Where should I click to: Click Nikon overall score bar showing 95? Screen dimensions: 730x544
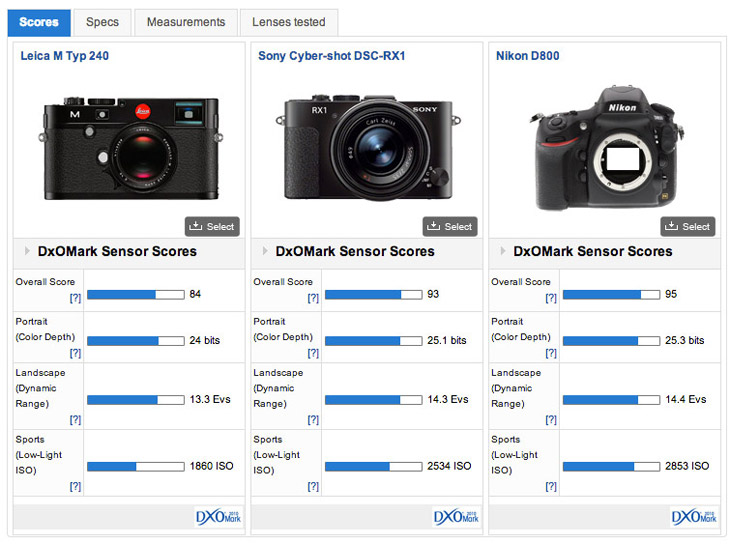612,295
